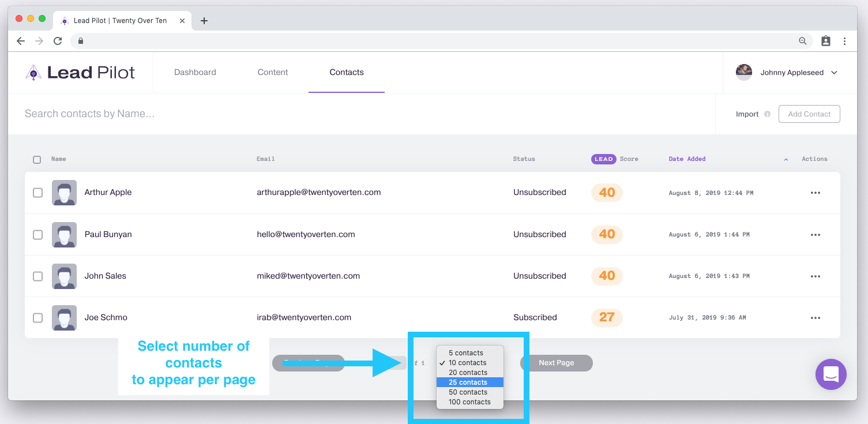Click Joe Schmo's avatar
This screenshot has height=424, width=868.
[64, 318]
